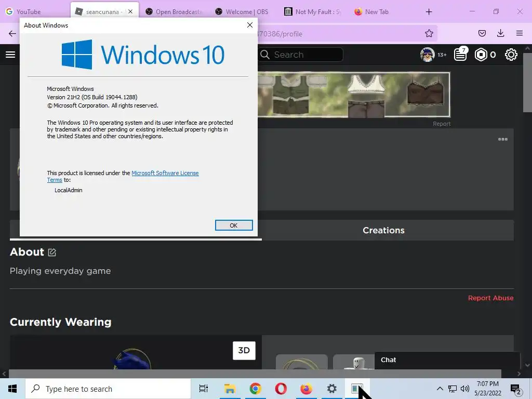The height and width of the screenshot is (399, 532).
Task: Click the Roblox search field
Action: [x=301, y=55]
